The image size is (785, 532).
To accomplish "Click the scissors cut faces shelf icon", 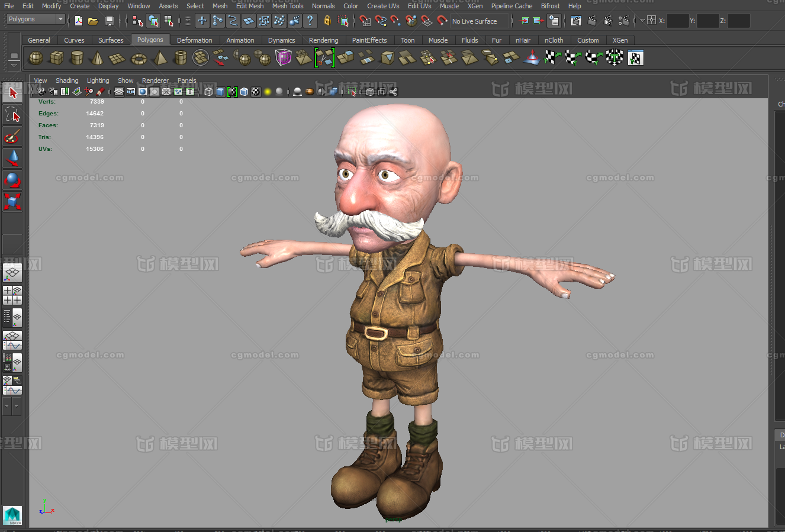I will (324, 57).
